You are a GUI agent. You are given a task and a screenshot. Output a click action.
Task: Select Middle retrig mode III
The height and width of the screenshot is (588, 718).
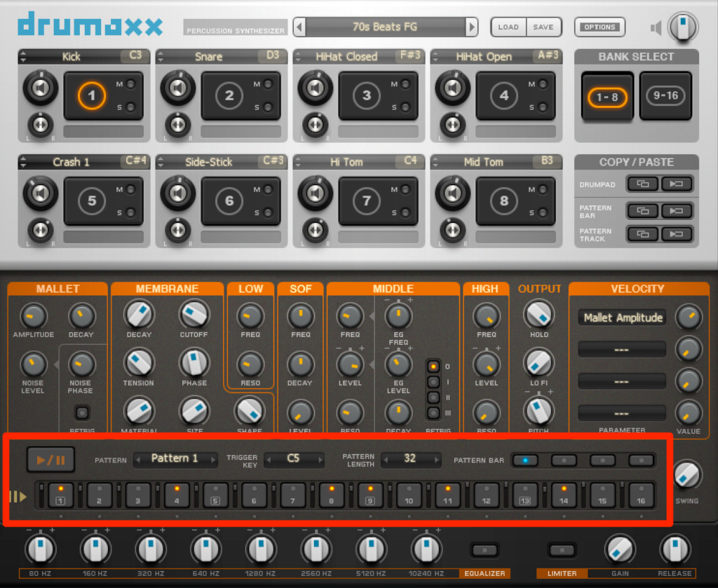click(x=433, y=413)
